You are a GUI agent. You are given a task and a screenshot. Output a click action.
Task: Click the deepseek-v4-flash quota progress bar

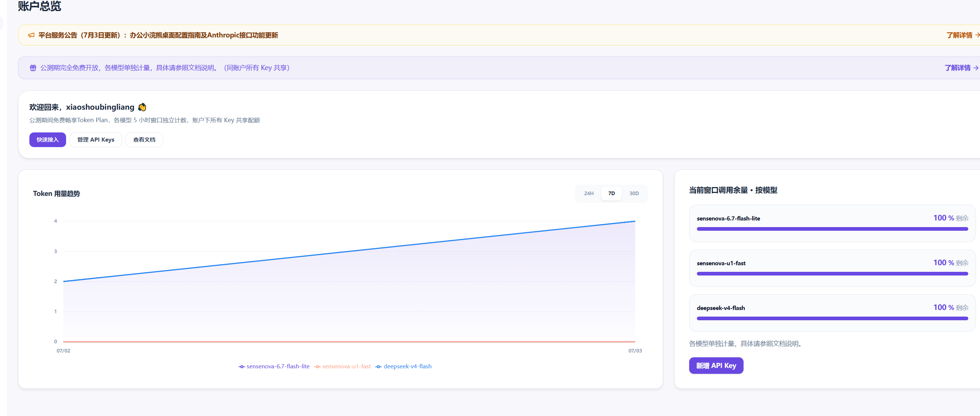coord(832,318)
